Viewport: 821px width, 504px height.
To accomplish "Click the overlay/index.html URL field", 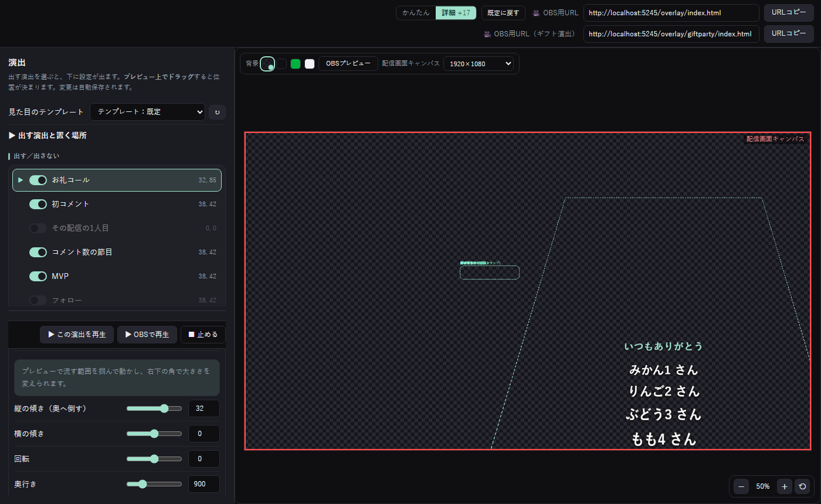I will (671, 13).
